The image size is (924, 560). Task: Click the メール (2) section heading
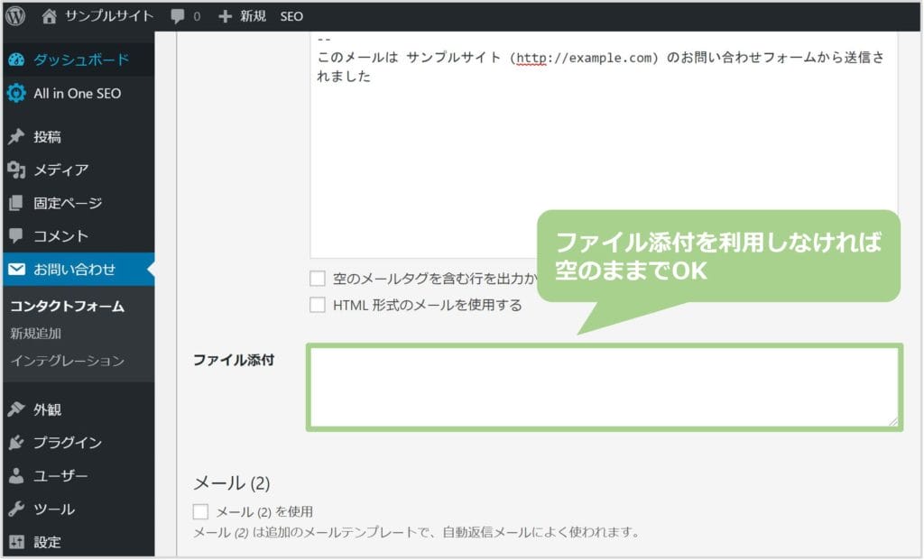(232, 482)
